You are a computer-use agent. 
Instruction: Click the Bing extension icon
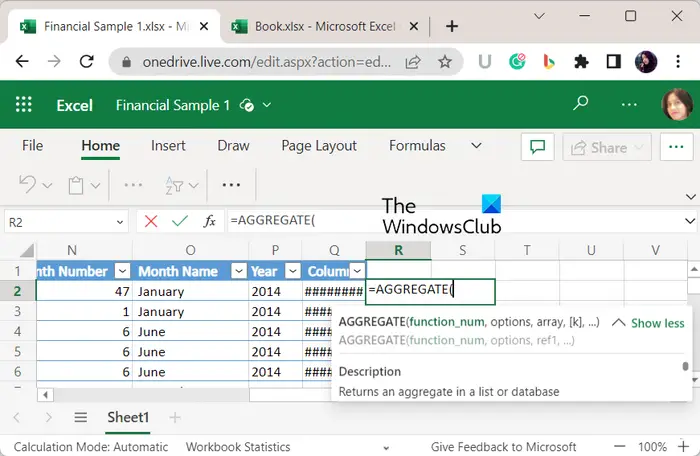click(x=549, y=61)
